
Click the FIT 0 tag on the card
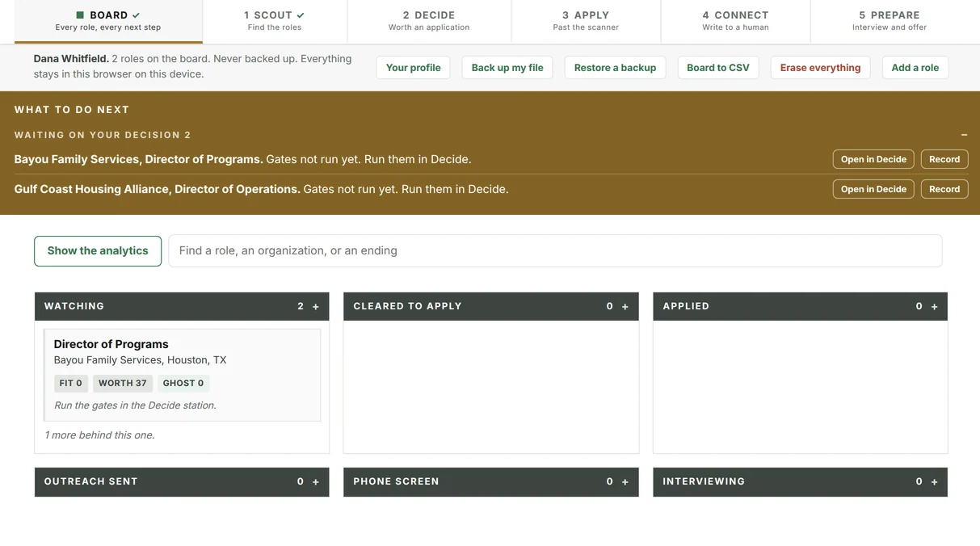click(71, 384)
